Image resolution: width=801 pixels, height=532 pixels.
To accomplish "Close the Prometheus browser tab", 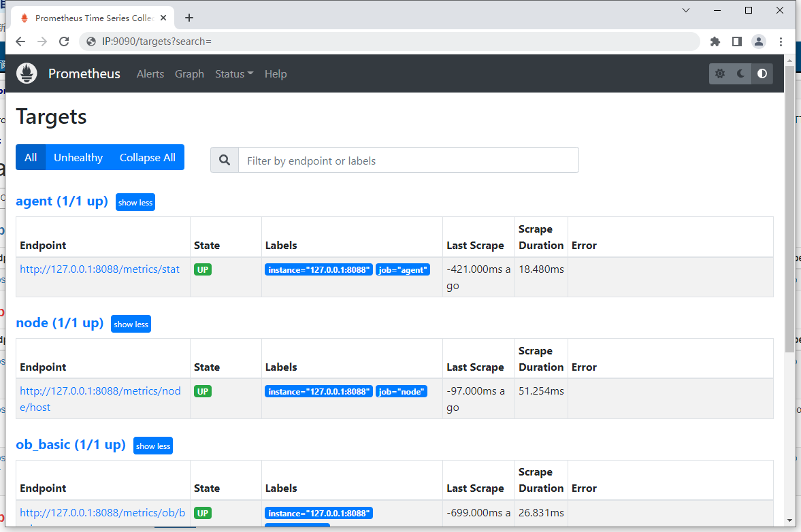I will coord(163,18).
